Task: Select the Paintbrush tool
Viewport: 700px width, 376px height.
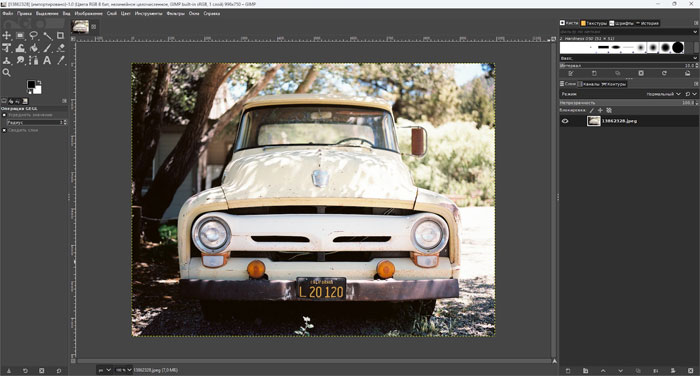Action: [x=47, y=48]
